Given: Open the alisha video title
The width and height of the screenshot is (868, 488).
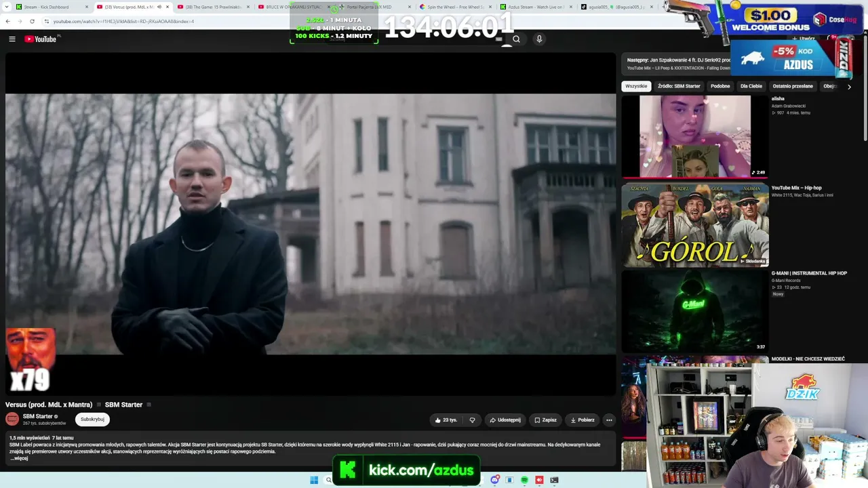Looking at the screenshot, I should 778,99.
